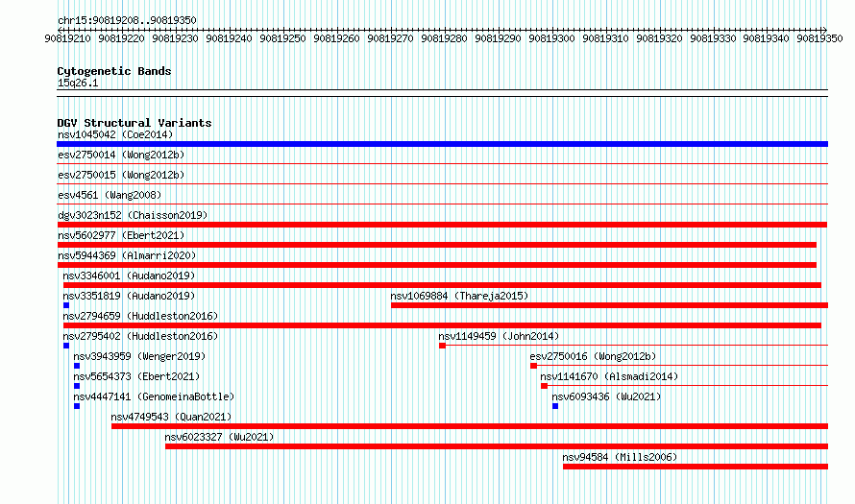Click blue square marker of nsv4447141

tap(77, 406)
